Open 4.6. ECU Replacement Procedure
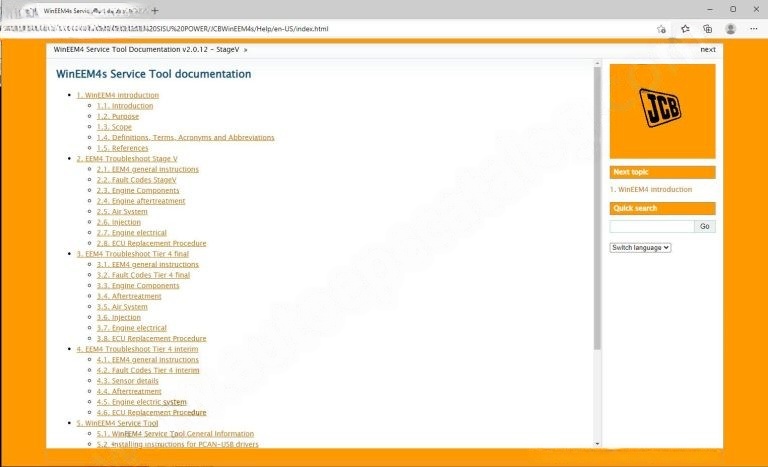The image size is (768, 467). pos(151,413)
